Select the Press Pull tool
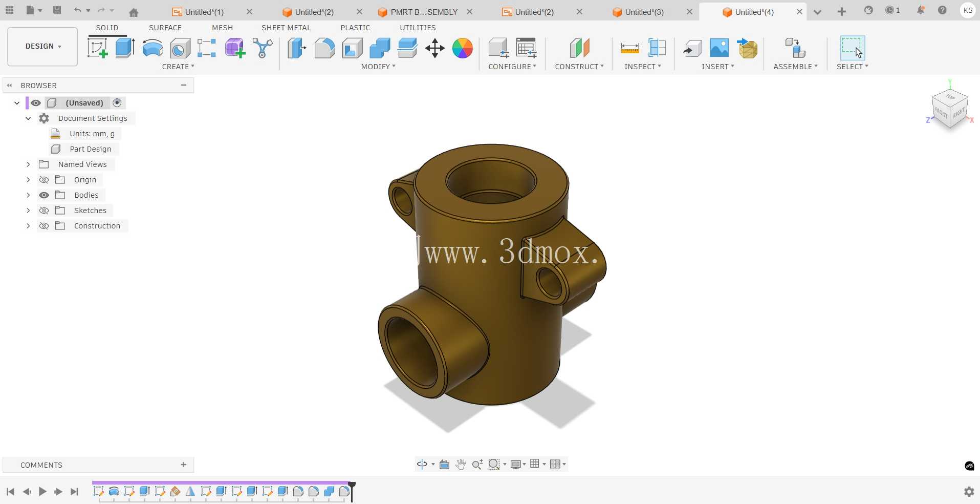This screenshot has width=980, height=504. coord(297,48)
